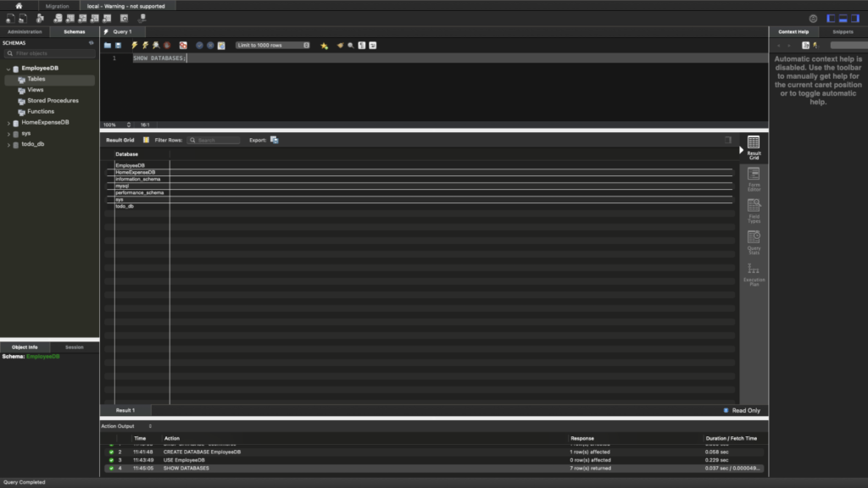The height and width of the screenshot is (488, 868).
Task: Toggle the bottom output panel visibility
Action: click(843, 18)
